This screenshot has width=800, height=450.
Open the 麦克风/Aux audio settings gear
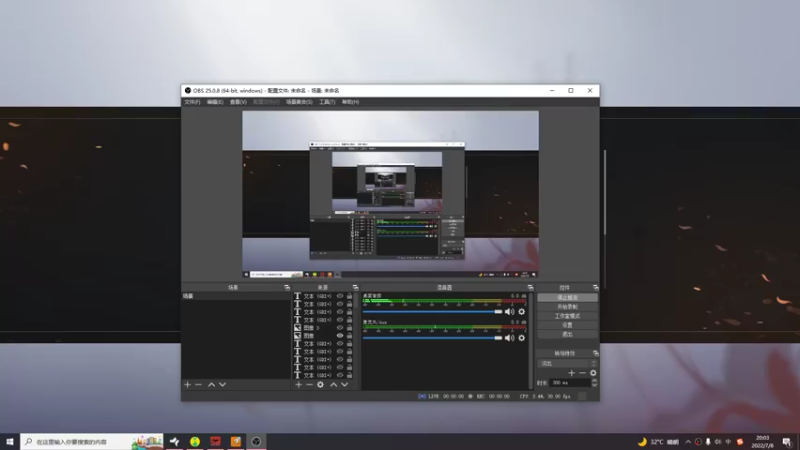tap(521, 338)
